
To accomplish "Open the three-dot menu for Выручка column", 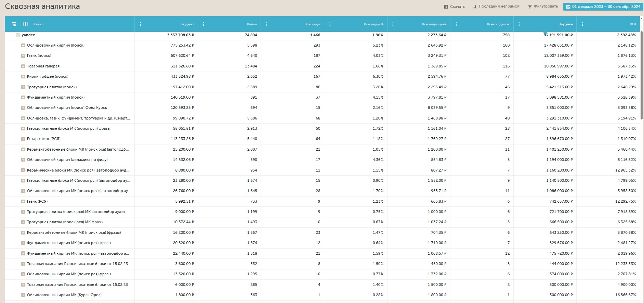I will 519,24.
